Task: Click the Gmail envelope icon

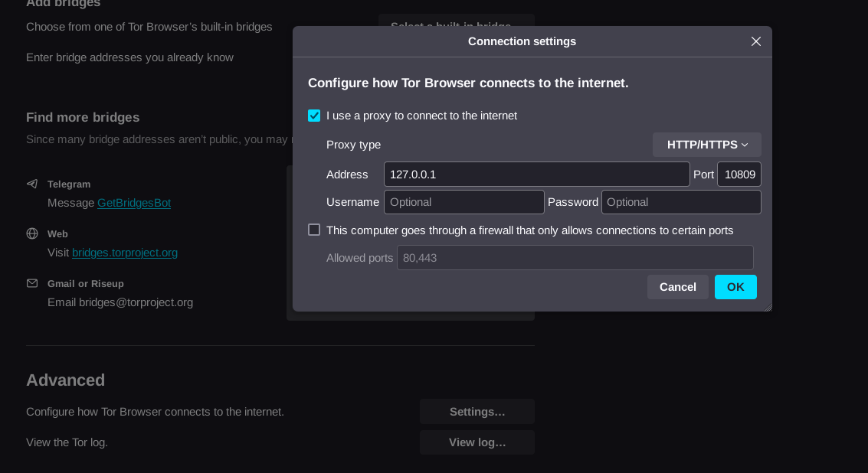Action: [x=32, y=283]
